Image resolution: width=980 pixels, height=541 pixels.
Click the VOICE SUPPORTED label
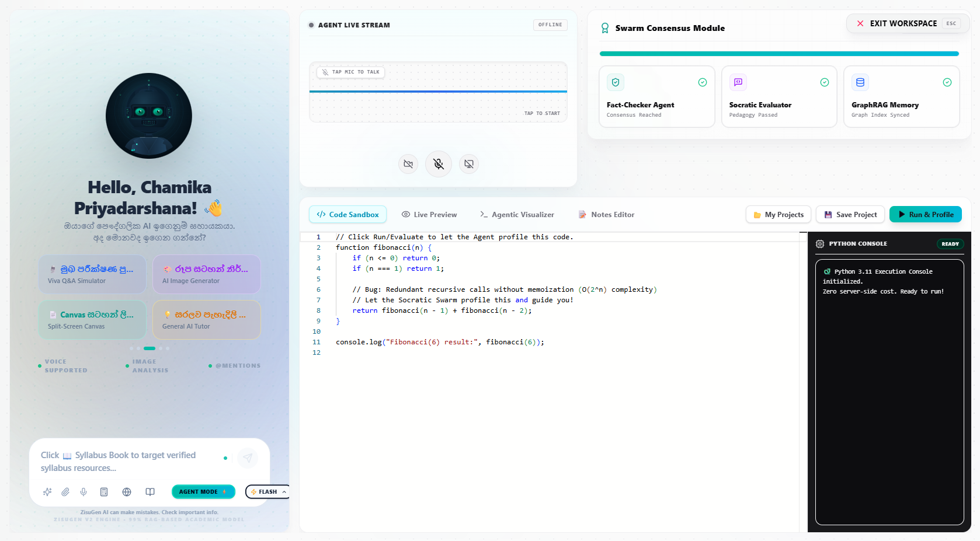click(66, 366)
